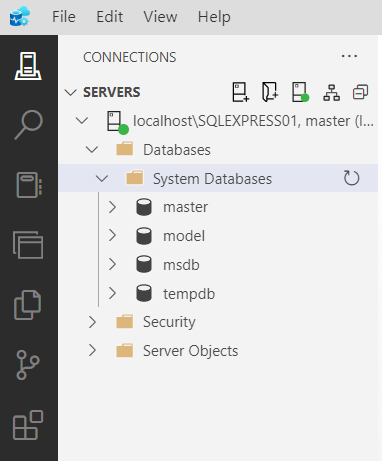Expand the Security folder
382x461 pixels.
tap(92, 322)
